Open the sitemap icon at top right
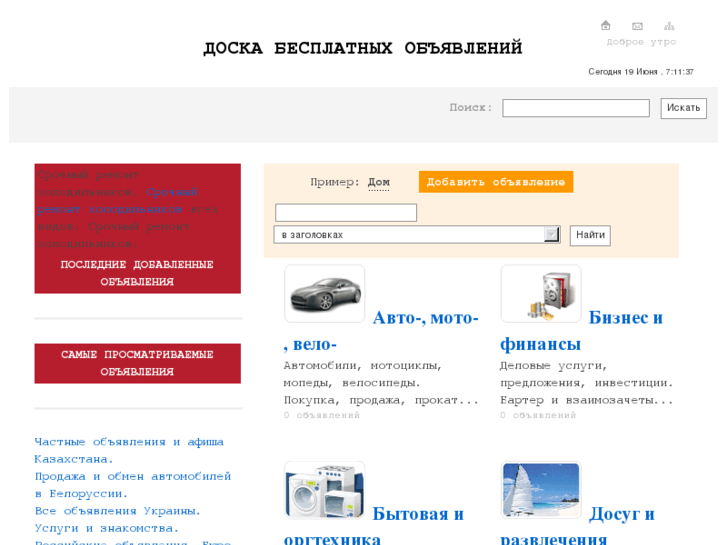Screen dimensions: 727x545 669,26
